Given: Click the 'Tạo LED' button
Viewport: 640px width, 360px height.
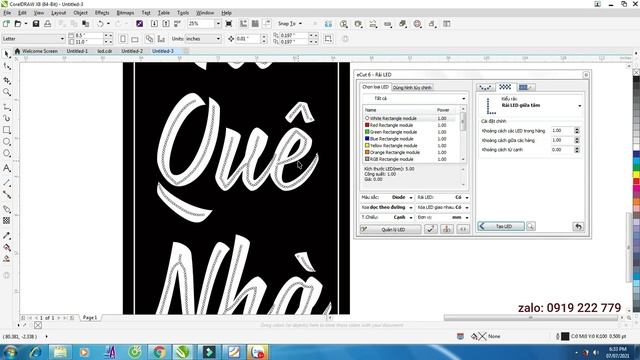Looking at the screenshot, I should tap(501, 226).
